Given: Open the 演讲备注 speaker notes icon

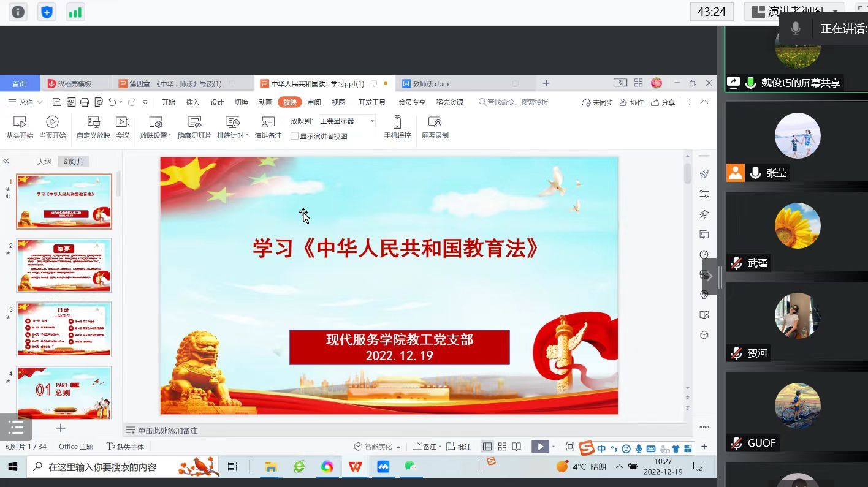Looking at the screenshot, I should click(x=268, y=123).
